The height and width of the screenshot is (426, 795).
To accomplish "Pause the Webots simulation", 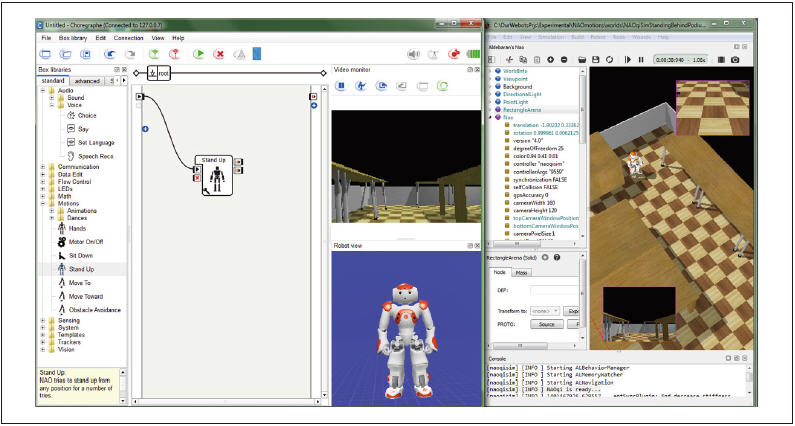I will (x=641, y=60).
